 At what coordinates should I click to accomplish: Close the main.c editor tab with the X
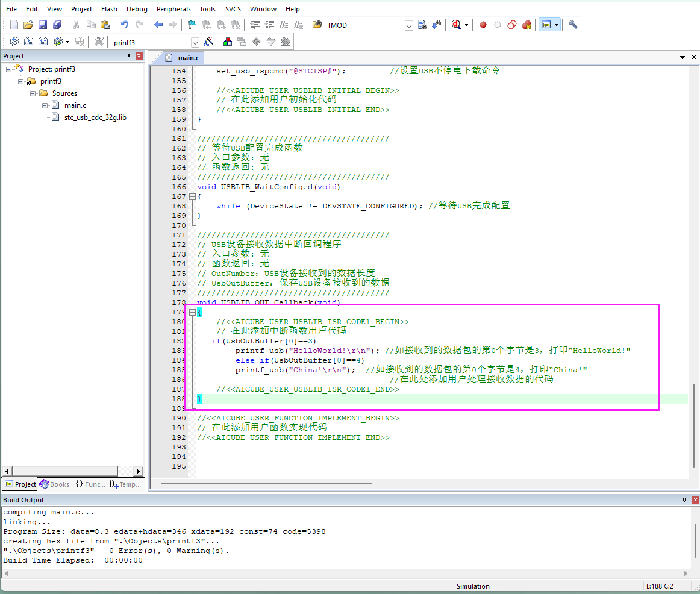(x=694, y=57)
